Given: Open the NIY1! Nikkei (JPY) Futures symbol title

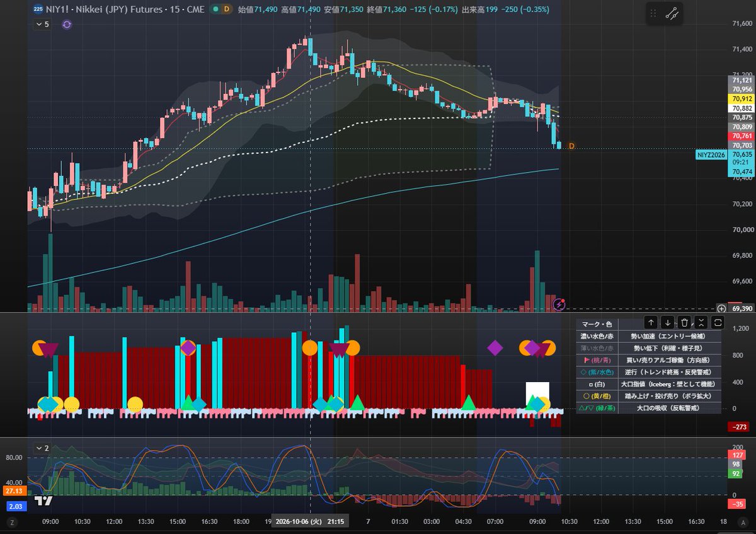Looking at the screenshot, I should (x=125, y=9).
